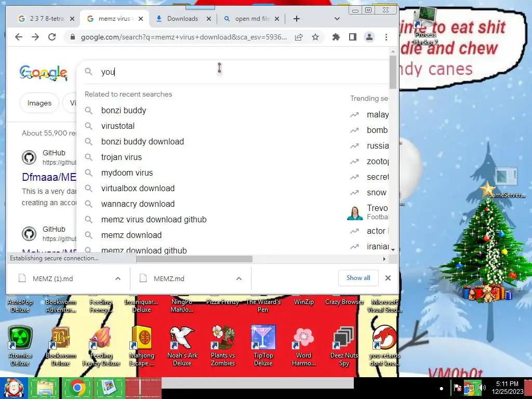This screenshot has height=399, width=532.
Task: Choose the 'virtualbox download' suggestion
Action: point(138,188)
